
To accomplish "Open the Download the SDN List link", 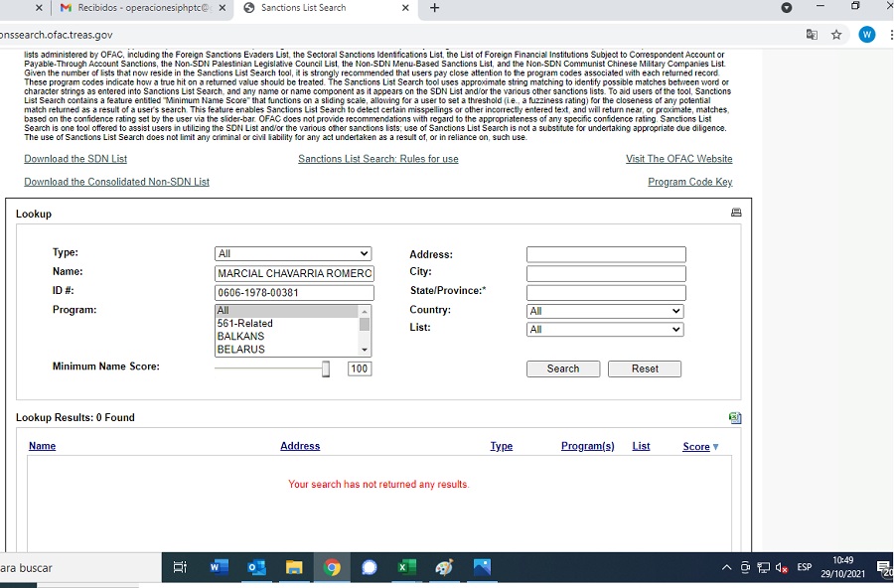I will pos(75,159).
